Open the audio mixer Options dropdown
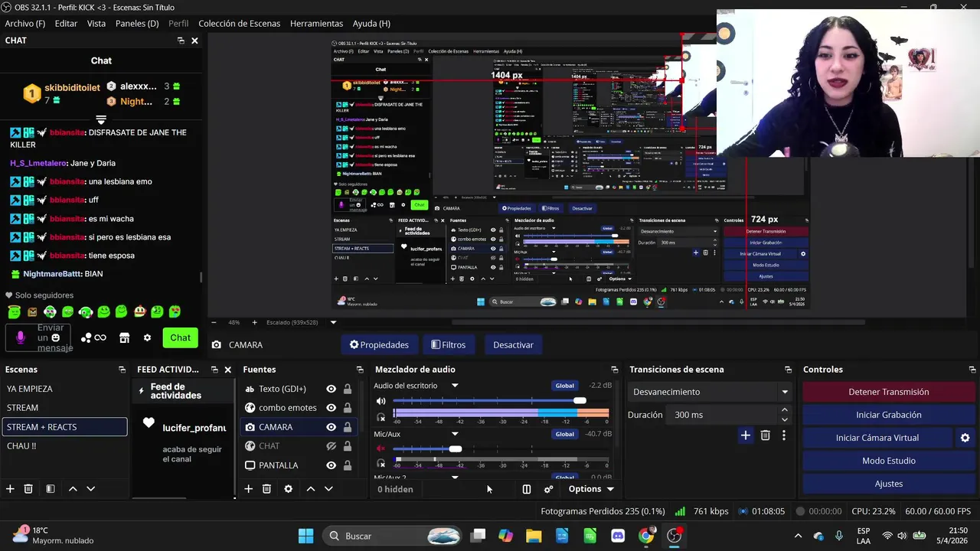 pos(591,489)
